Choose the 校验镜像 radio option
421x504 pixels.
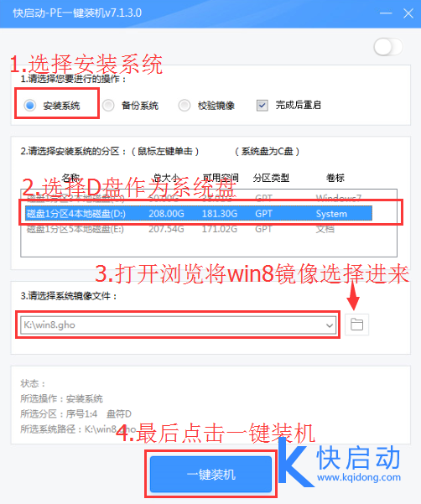point(185,105)
